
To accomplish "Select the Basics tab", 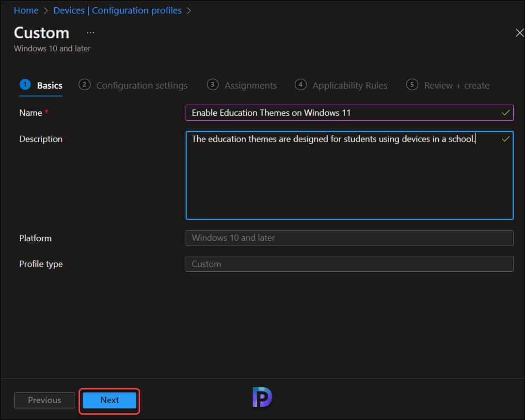I will pos(41,85).
